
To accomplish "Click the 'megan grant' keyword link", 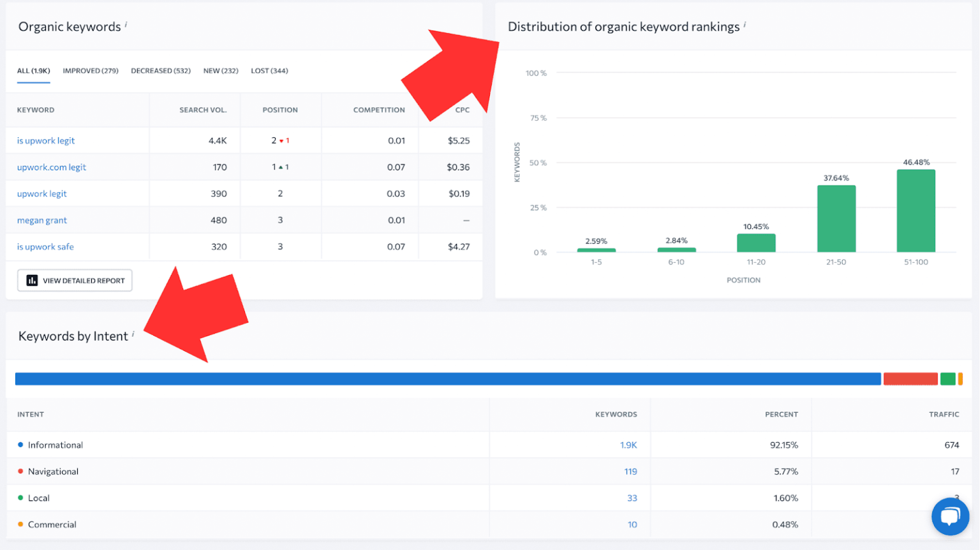I will pyautogui.click(x=41, y=219).
